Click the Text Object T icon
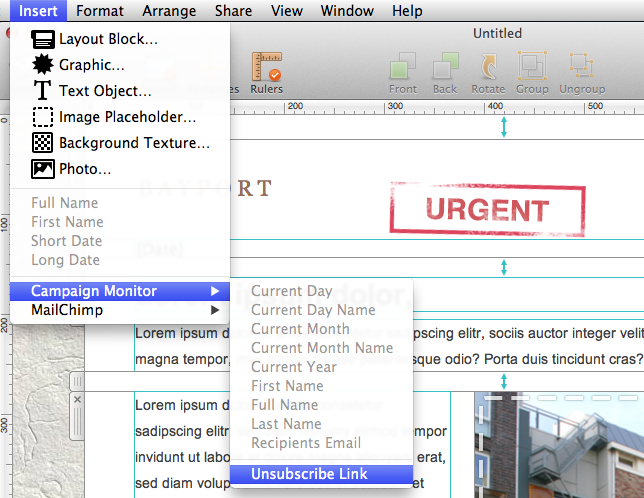The image size is (644, 498). tap(42, 90)
